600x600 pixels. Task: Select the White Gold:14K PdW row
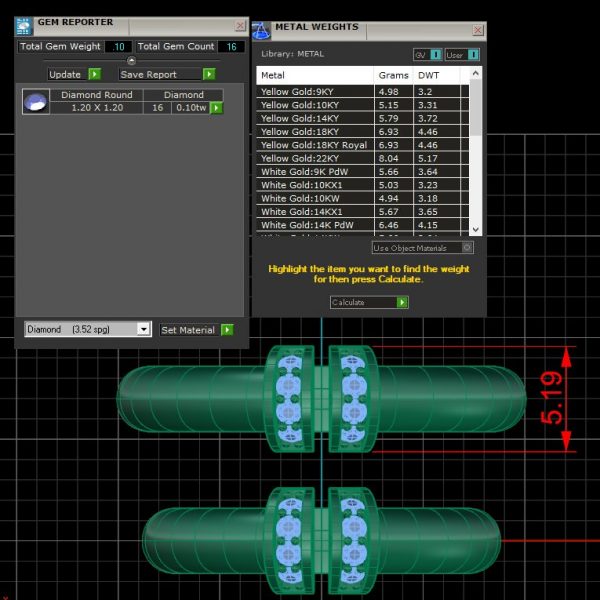(x=362, y=225)
